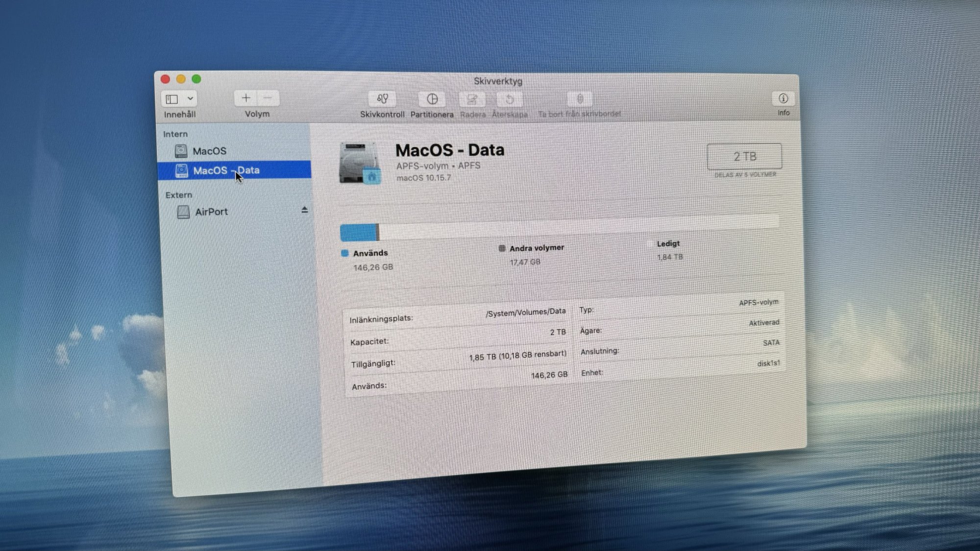980x551 pixels.
Task: Click the Partitionera pie chart icon
Action: (432, 99)
